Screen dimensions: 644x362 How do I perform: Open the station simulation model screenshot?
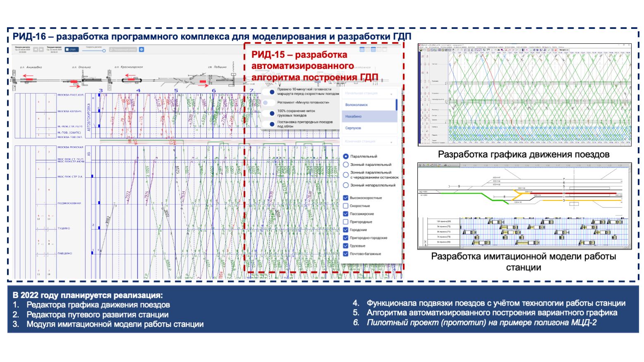pos(524,206)
